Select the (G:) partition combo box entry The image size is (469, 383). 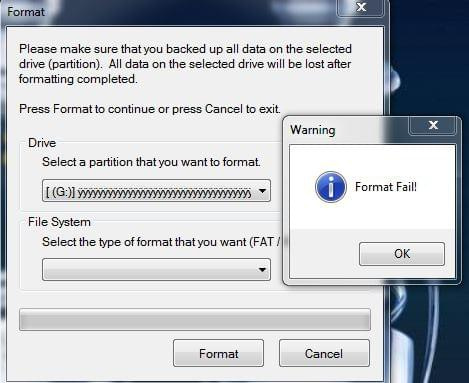(x=156, y=191)
